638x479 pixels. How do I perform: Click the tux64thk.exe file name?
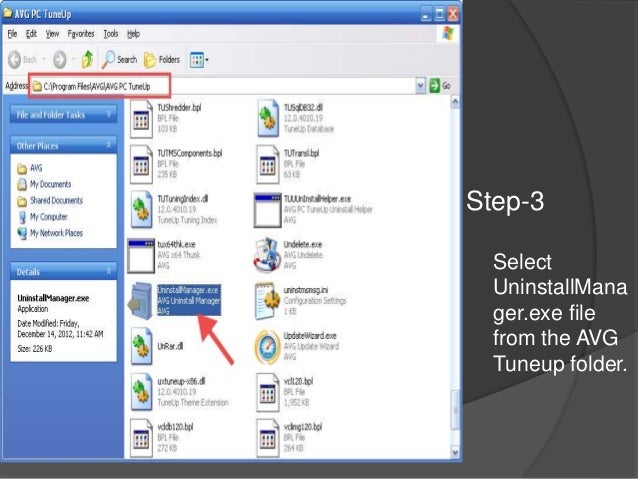click(176, 244)
